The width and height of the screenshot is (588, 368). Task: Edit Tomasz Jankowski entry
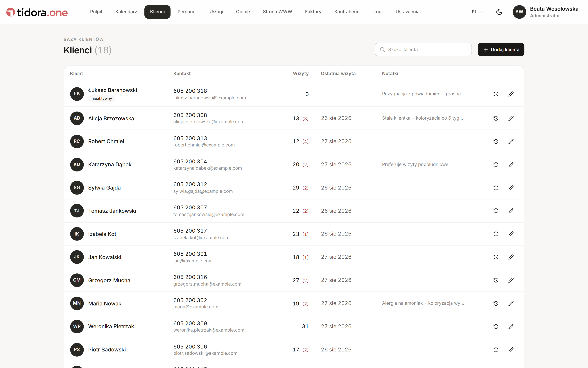pos(511,211)
